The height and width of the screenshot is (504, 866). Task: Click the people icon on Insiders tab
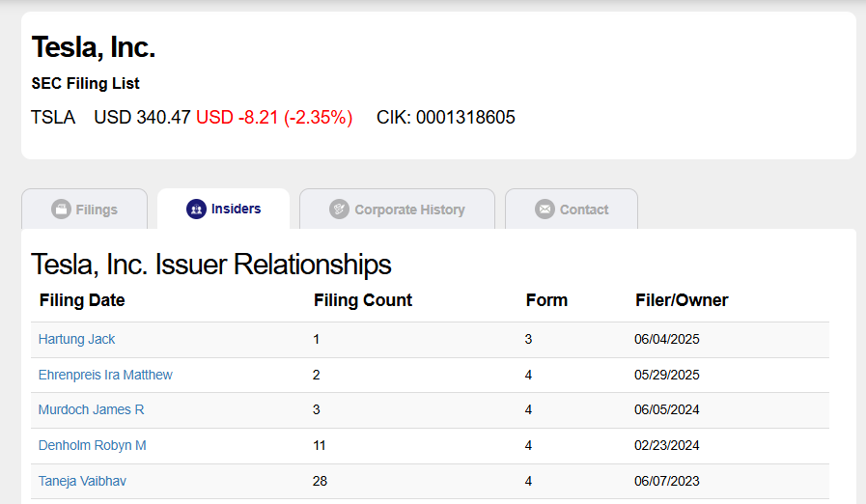(x=196, y=209)
